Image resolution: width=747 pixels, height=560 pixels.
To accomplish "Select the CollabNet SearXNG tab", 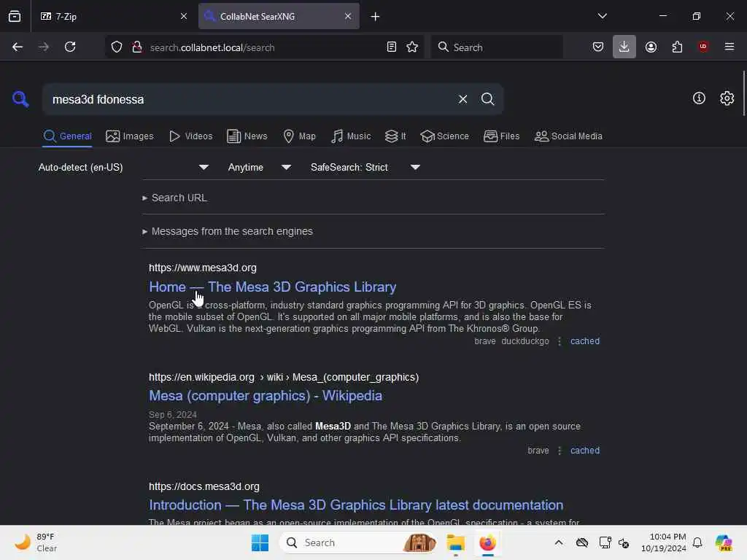I will (279, 16).
